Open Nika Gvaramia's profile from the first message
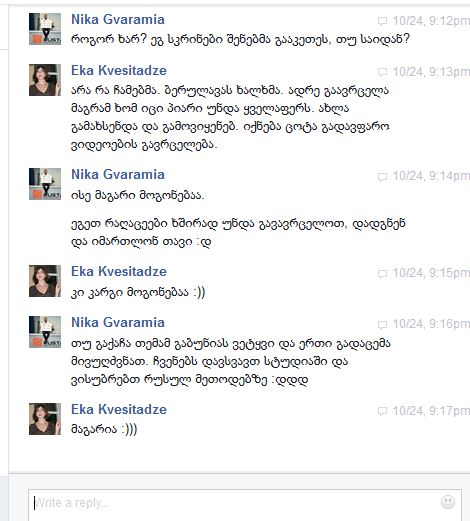 (118, 19)
